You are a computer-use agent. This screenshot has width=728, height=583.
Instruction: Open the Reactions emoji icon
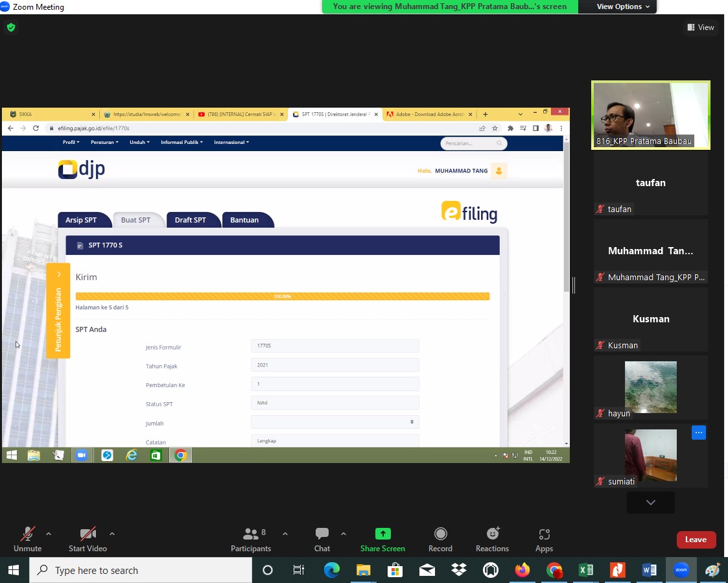493,534
